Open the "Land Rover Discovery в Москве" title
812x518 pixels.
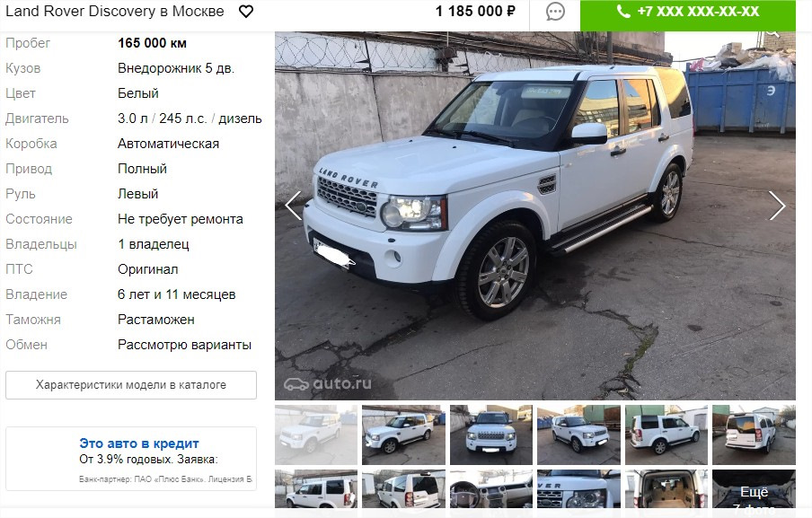tap(115, 12)
